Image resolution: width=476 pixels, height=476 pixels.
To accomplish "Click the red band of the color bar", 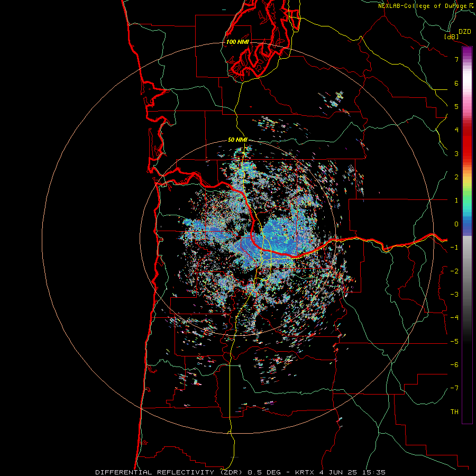I will coord(467,143).
